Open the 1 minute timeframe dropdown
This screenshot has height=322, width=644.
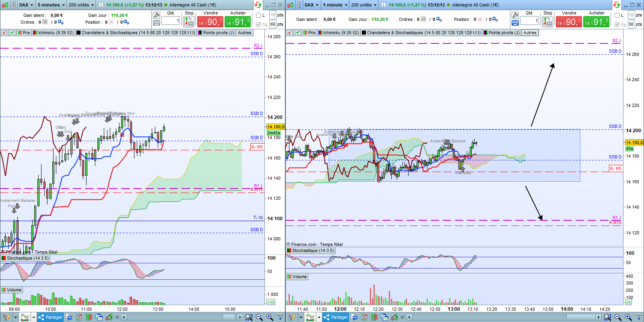[x=335, y=5]
